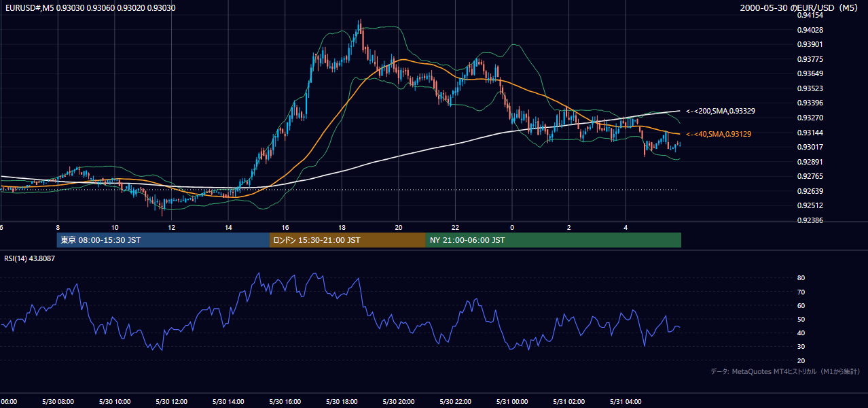Click bottom time label 5/31 02:00
This screenshot has height=408, width=868.
568,401
